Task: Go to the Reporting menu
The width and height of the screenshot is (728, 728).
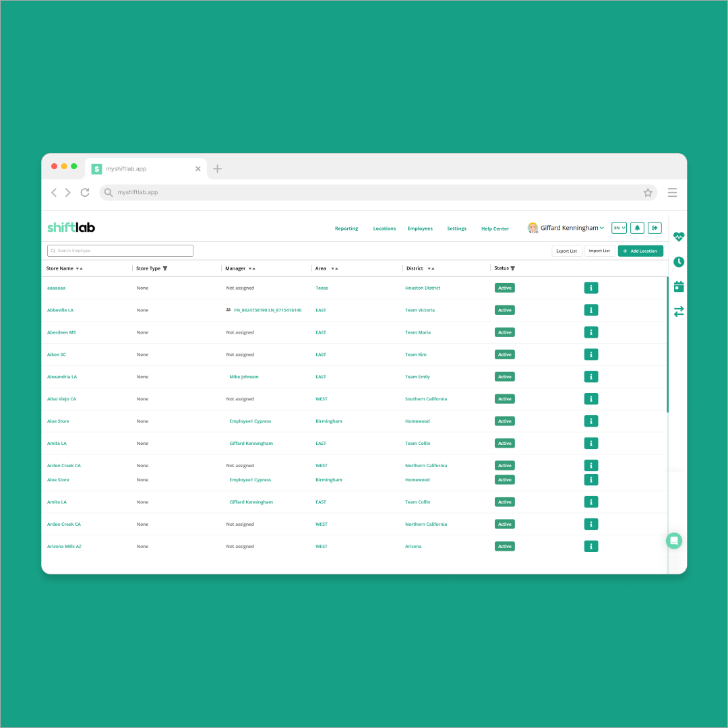Action: (346, 229)
